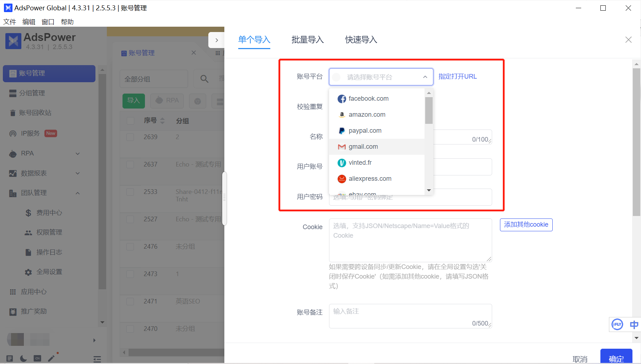Check the row 2637 checkbox
The image size is (641, 364).
click(130, 164)
